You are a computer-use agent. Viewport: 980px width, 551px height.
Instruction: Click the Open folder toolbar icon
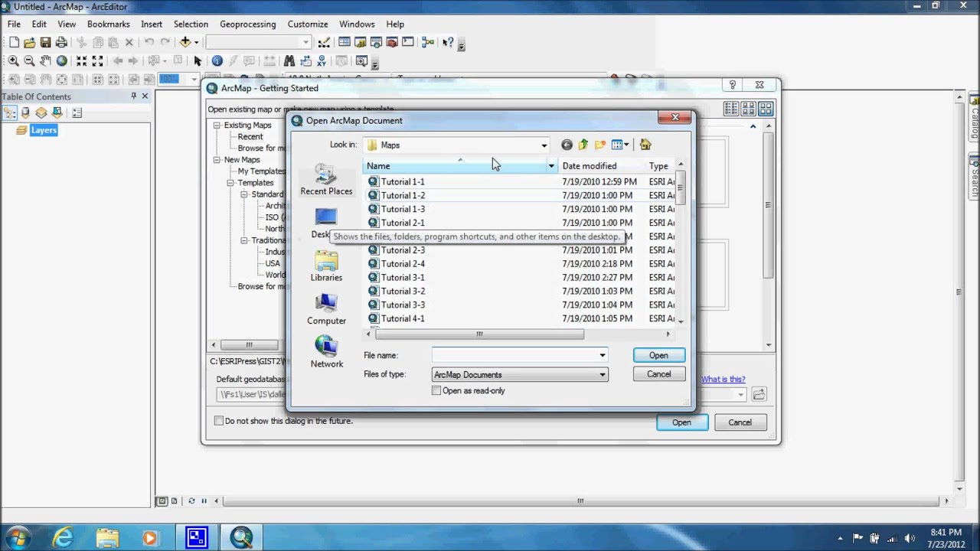pos(29,42)
